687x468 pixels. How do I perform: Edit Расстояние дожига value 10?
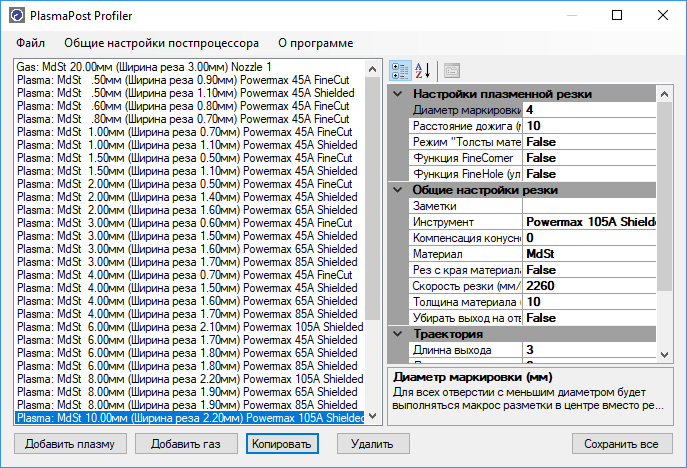[x=589, y=126]
